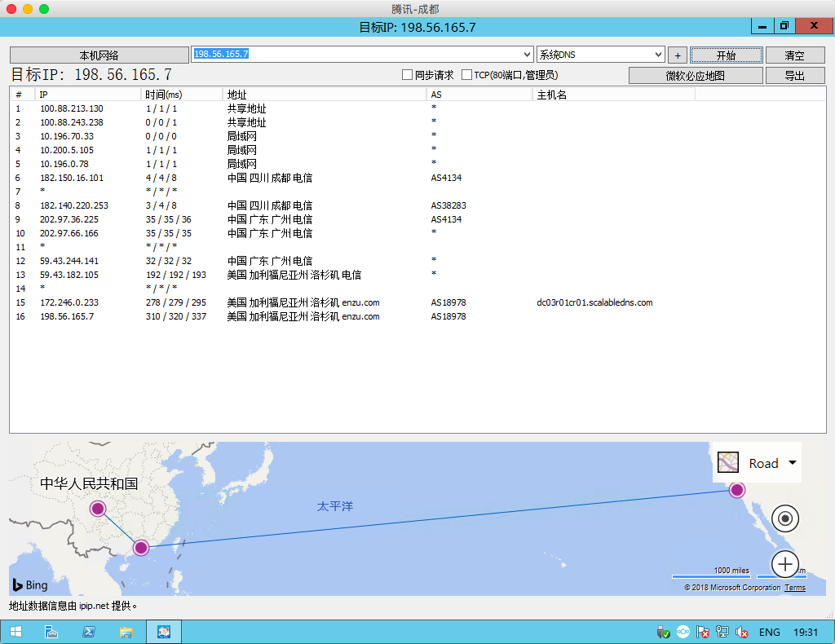835x644 pixels.
Task: Click the 310 / 320 / 337 time cell
Action: (176, 316)
